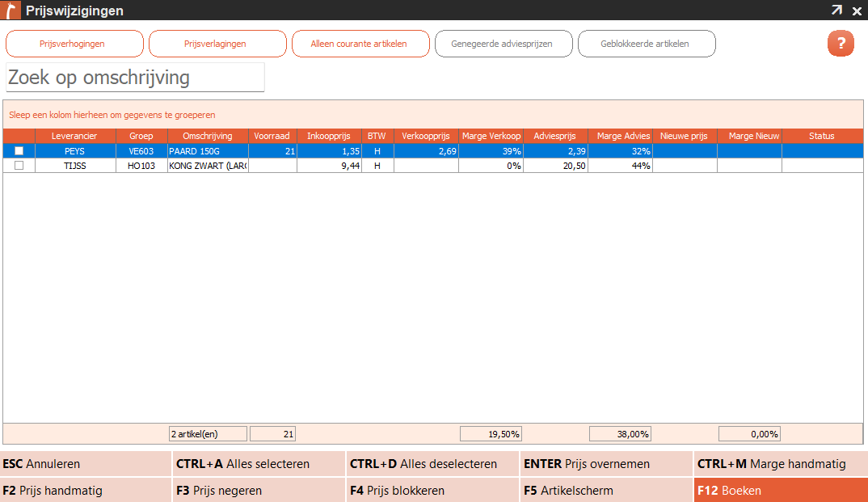Sort by Marge Verkoop column header

pos(491,136)
